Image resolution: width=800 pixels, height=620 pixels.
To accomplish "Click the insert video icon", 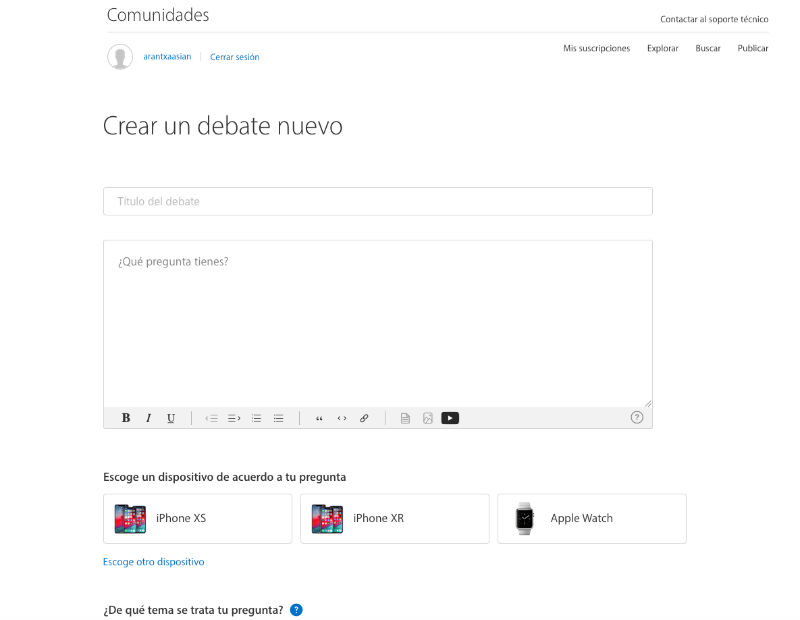I will coord(450,418).
